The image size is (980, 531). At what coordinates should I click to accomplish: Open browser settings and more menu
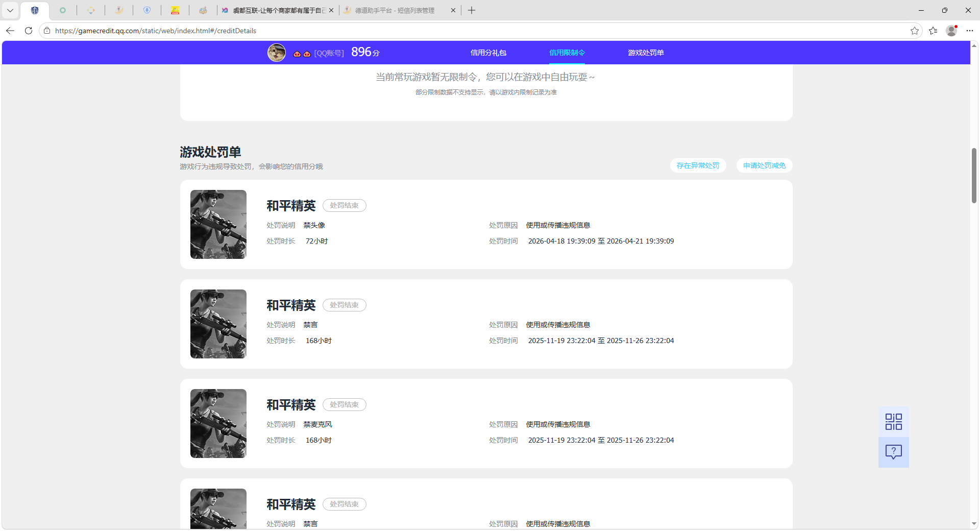point(970,31)
